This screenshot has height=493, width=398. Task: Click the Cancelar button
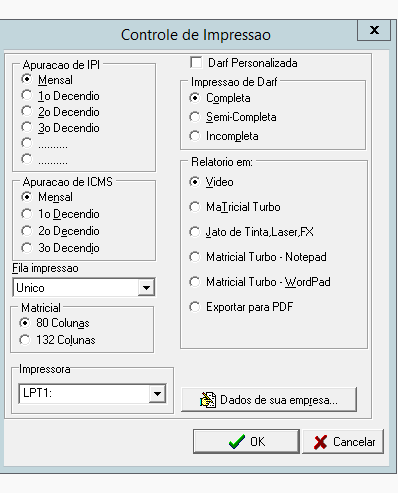(343, 441)
